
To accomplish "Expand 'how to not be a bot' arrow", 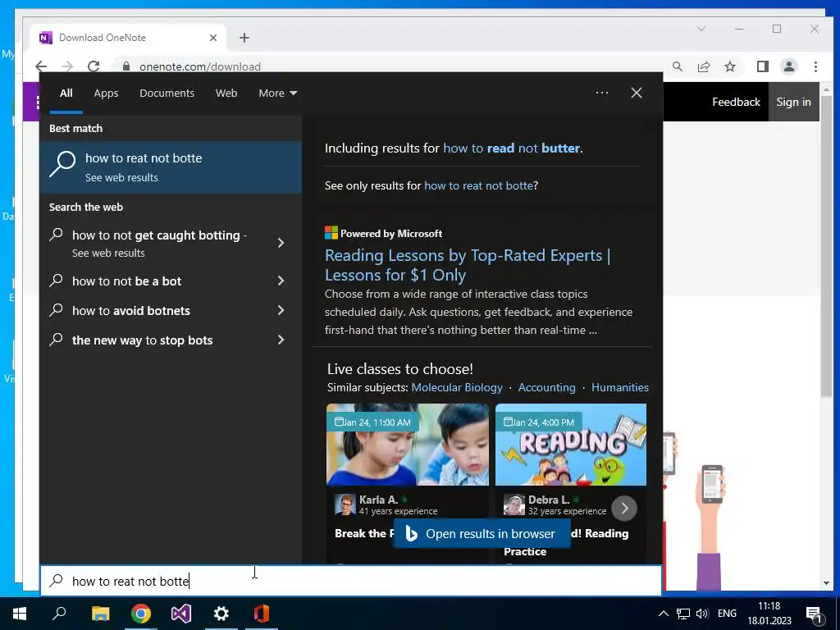I will click(281, 281).
